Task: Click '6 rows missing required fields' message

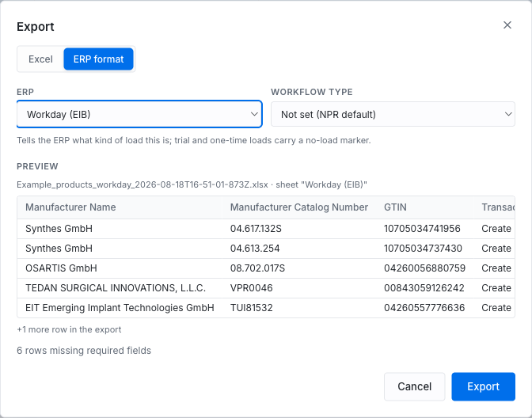Action: (84, 351)
